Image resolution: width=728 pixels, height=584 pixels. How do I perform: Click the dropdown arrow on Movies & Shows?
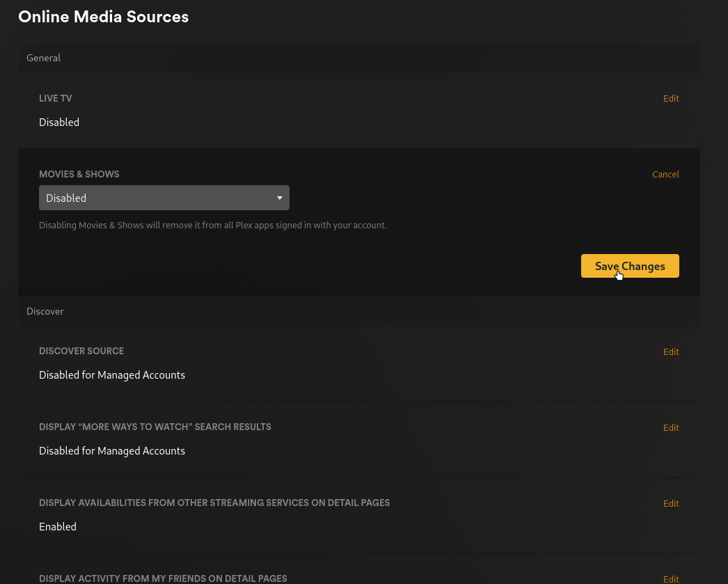279,198
